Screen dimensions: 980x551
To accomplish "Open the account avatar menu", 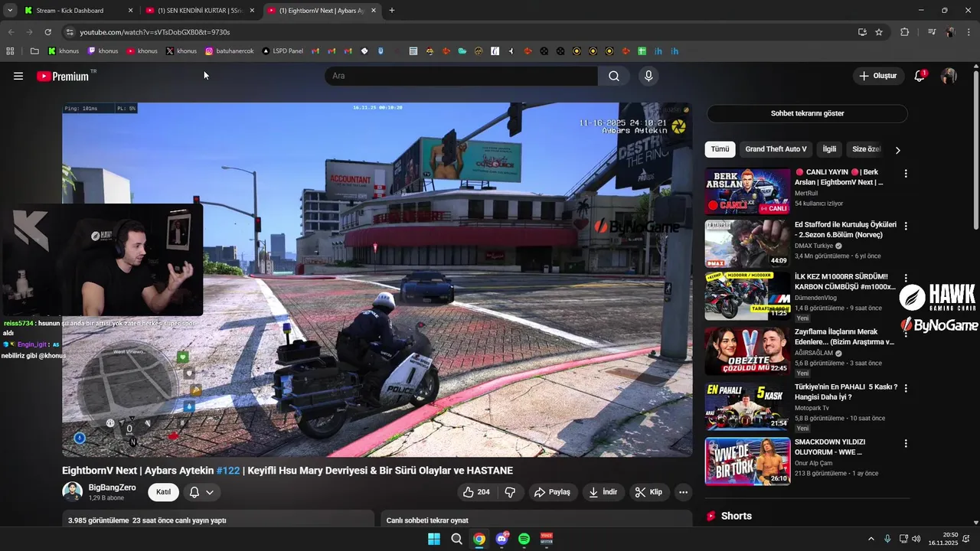I will point(949,76).
